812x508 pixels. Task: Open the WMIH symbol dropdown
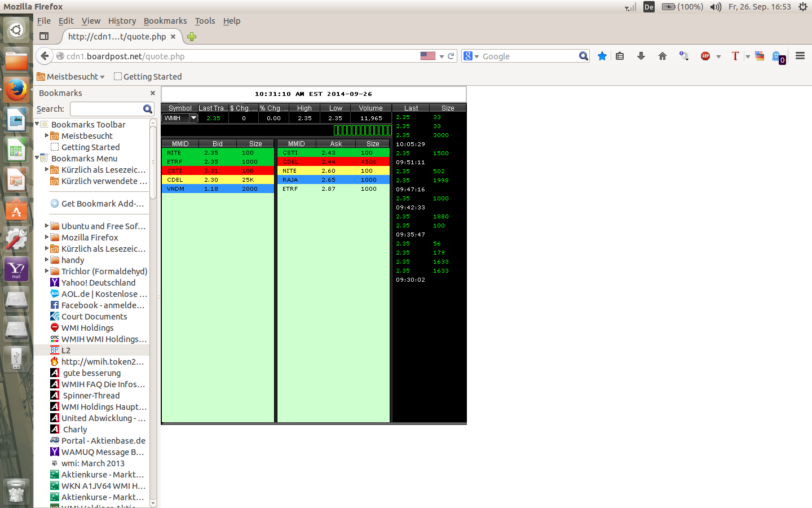pos(193,118)
